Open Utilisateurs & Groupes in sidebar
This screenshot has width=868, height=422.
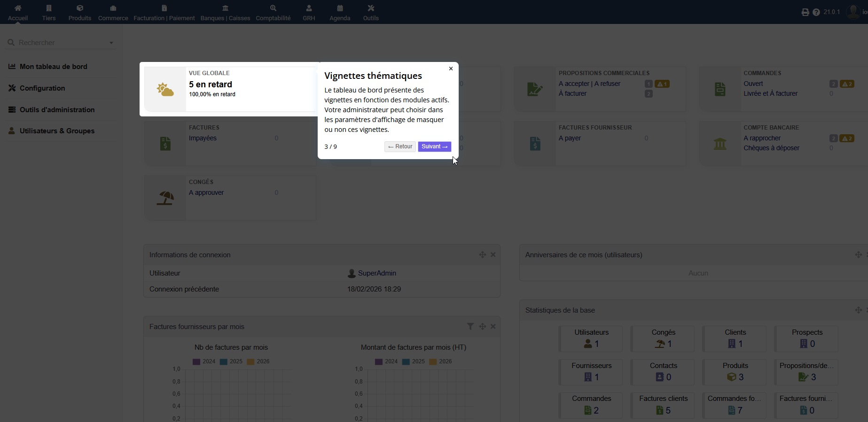pyautogui.click(x=57, y=131)
